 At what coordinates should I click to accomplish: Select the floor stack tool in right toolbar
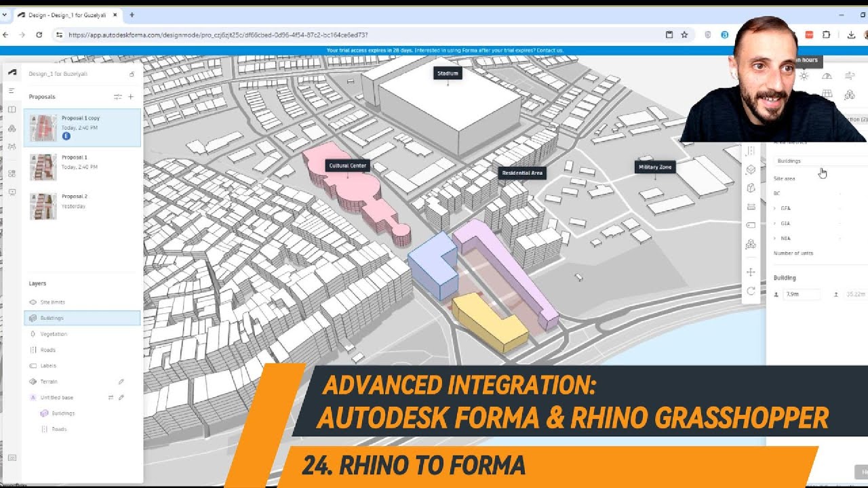[x=751, y=207]
